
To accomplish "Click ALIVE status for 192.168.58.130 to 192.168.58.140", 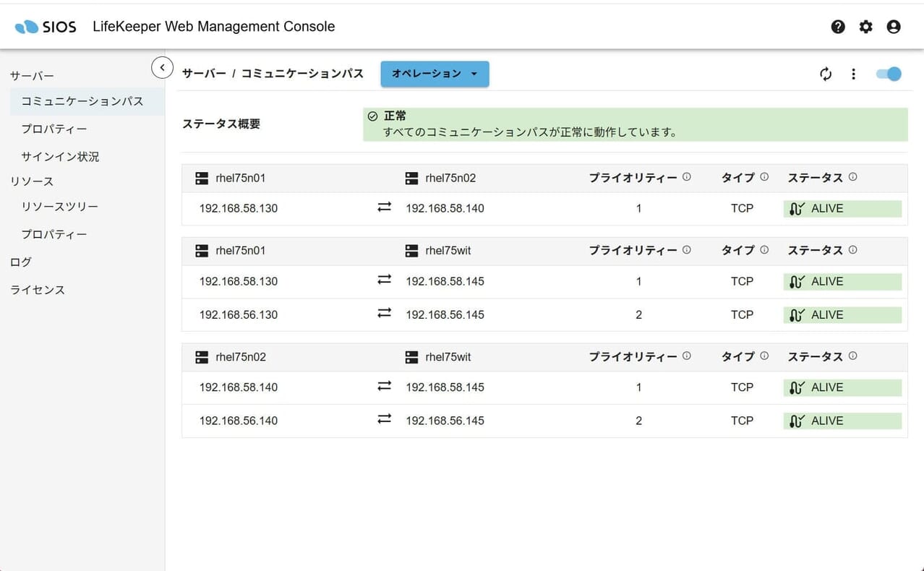I will point(842,209).
